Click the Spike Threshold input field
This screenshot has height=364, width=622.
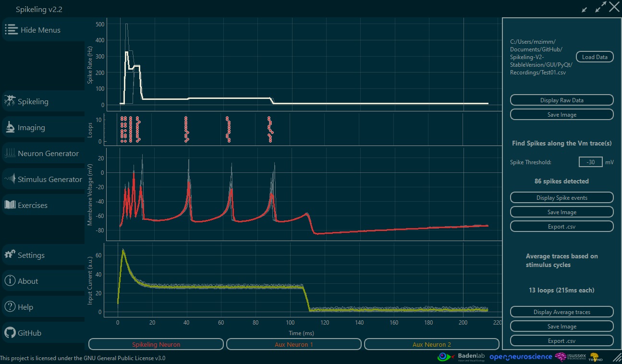(x=590, y=162)
